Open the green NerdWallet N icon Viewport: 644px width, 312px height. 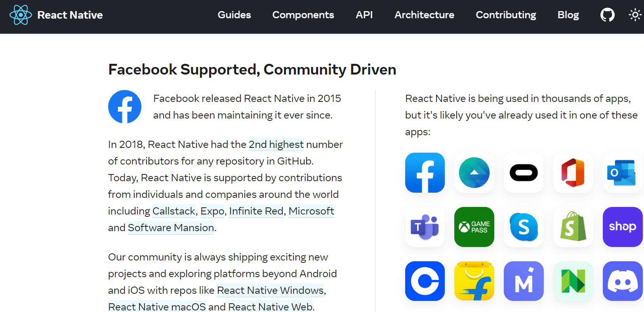point(573,281)
